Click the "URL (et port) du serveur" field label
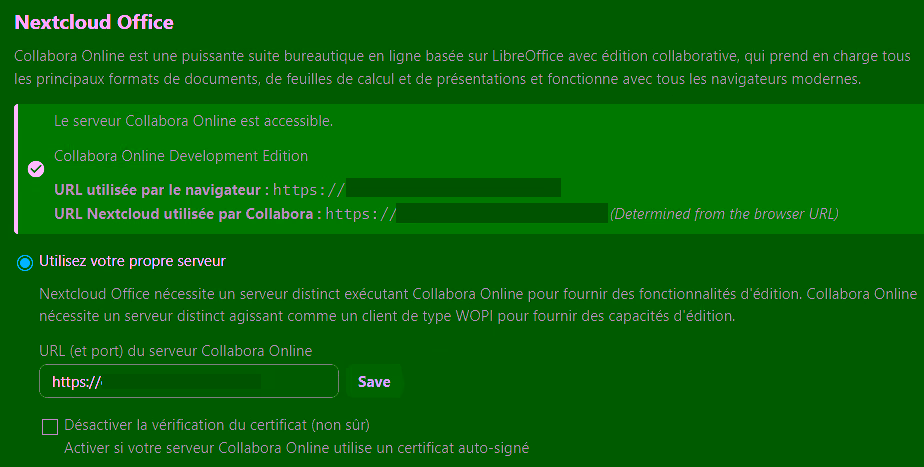This screenshot has height=467, width=924. point(176,350)
